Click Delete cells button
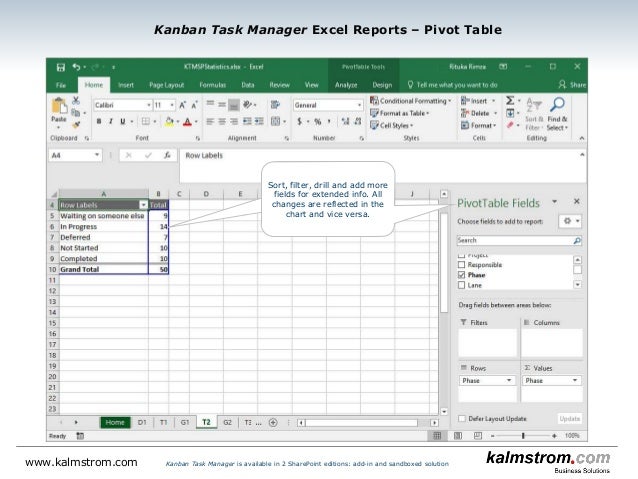638x479 pixels. tap(479, 113)
